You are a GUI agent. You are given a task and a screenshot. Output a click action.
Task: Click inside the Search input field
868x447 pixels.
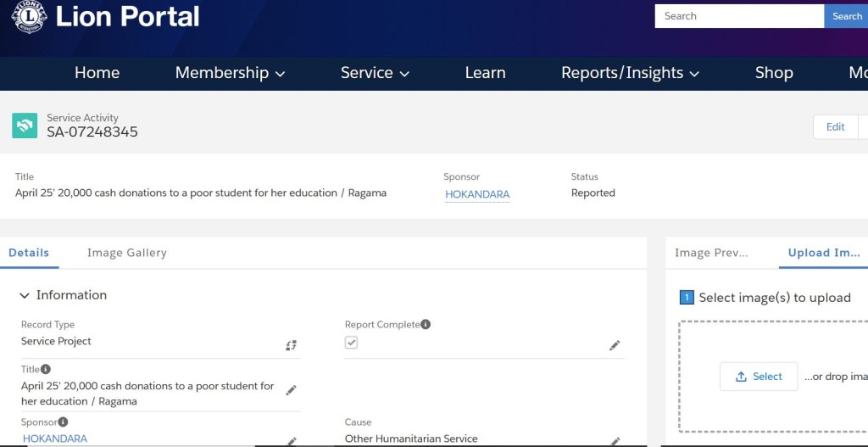739,16
